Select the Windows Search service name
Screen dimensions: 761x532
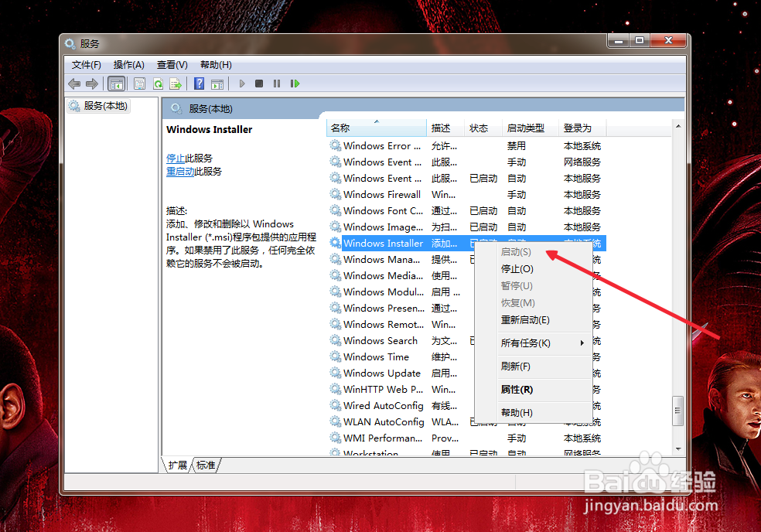(380, 340)
